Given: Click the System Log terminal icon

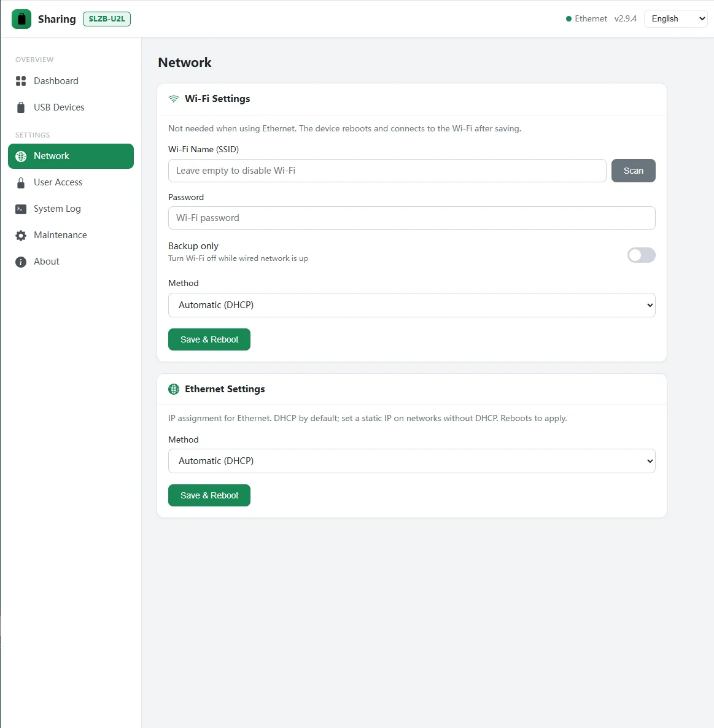Looking at the screenshot, I should pyautogui.click(x=21, y=209).
